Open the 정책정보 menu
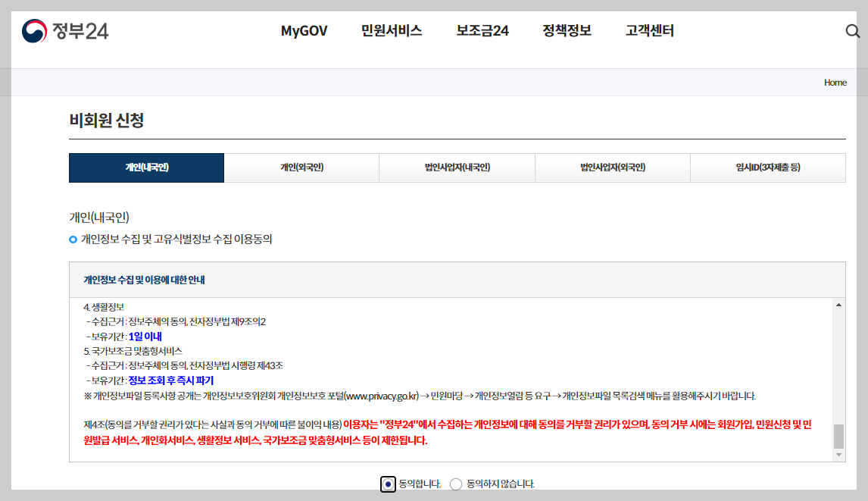The image size is (868, 501). [x=567, y=32]
